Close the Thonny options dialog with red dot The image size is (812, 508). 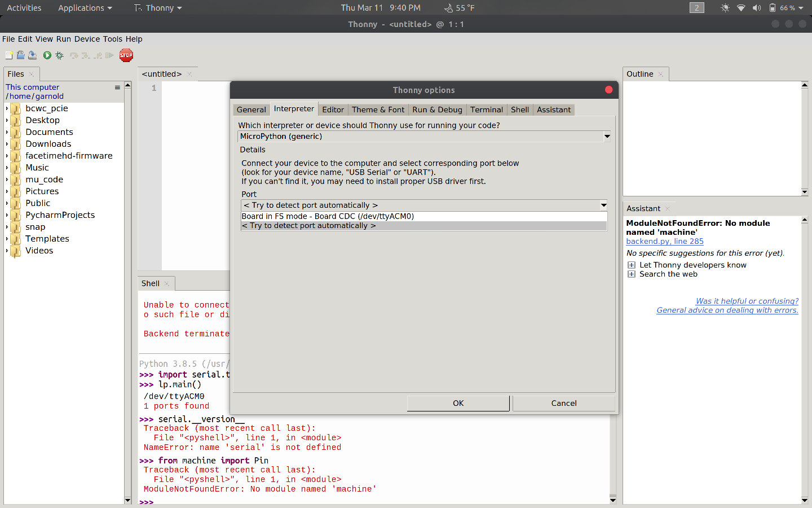click(x=609, y=90)
